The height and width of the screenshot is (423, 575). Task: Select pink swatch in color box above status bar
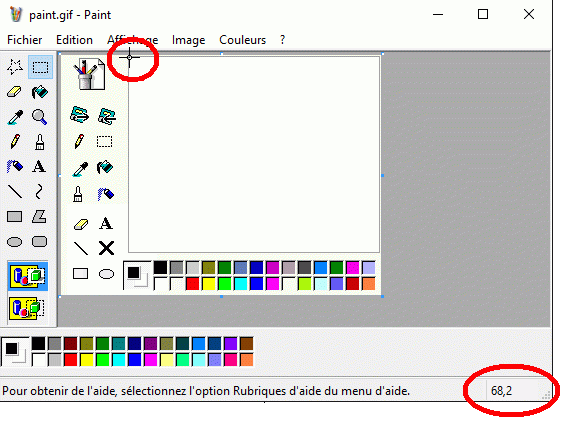pos(231,360)
